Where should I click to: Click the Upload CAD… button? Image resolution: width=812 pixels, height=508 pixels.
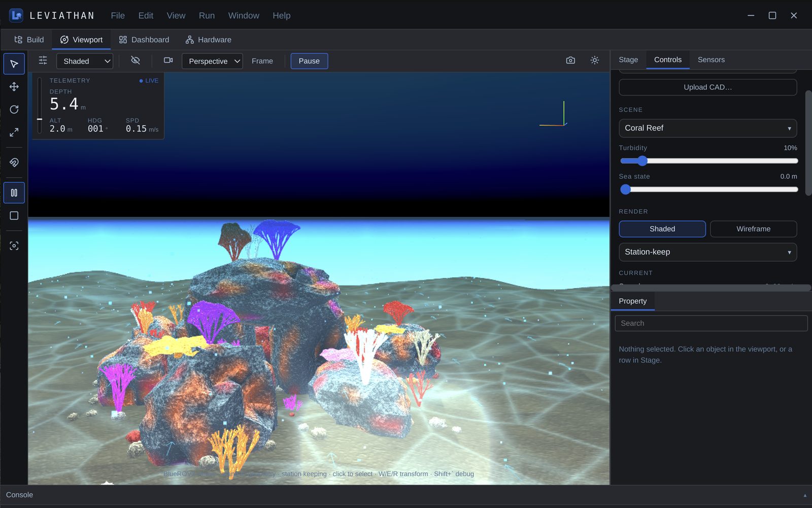tap(707, 87)
